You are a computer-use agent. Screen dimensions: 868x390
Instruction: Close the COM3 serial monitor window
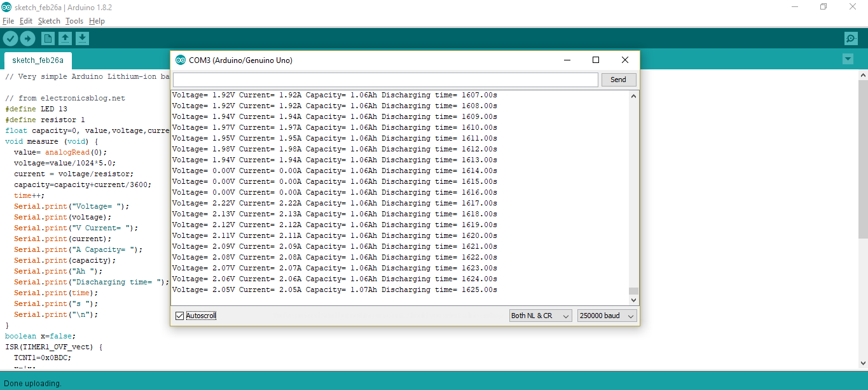625,60
